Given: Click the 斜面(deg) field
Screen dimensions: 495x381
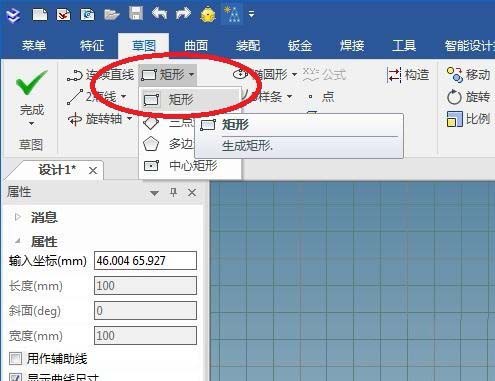Looking at the screenshot, I should (145, 310).
